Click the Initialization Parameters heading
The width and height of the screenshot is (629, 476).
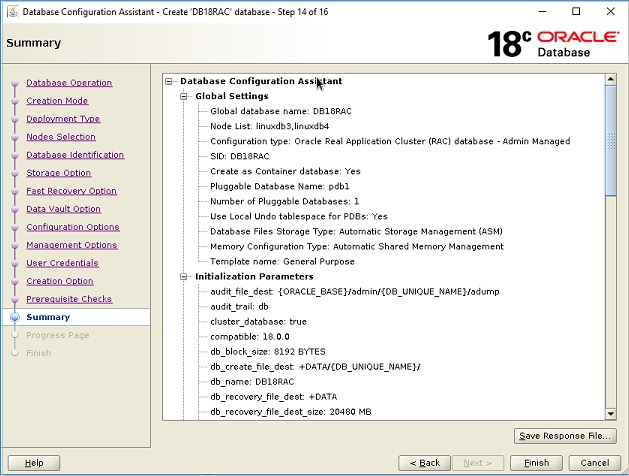254,277
